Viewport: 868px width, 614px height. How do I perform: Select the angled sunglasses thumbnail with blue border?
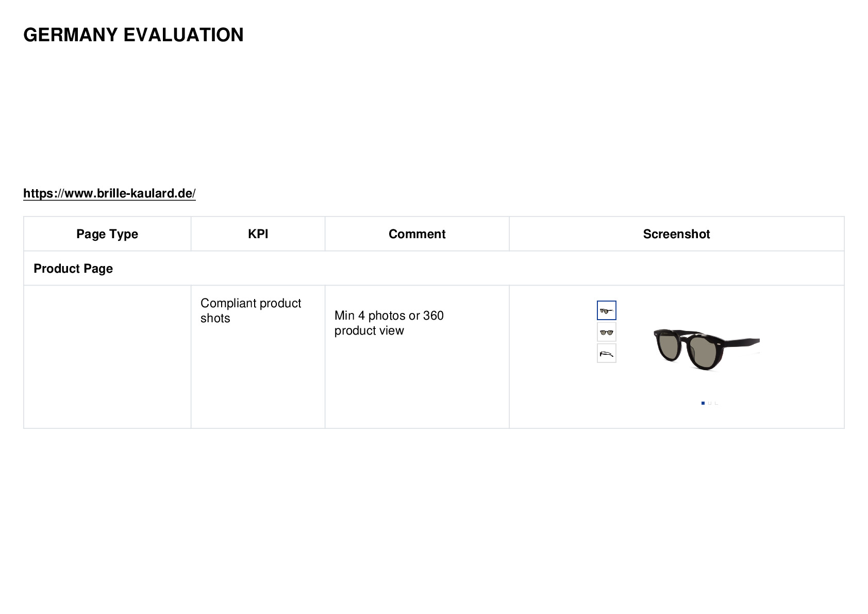pos(606,310)
